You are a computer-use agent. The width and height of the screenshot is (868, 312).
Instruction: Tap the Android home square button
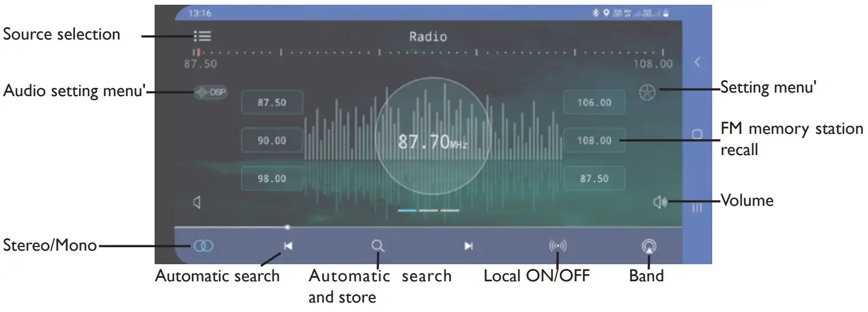coord(697,134)
